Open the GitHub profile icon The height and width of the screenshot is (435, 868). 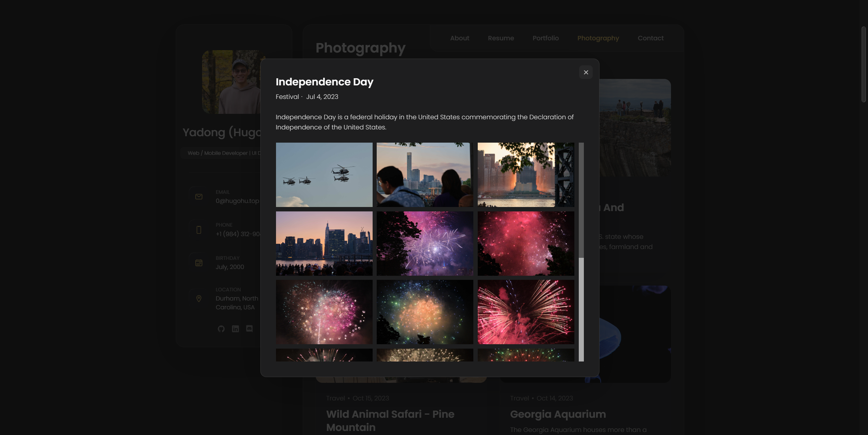(221, 329)
